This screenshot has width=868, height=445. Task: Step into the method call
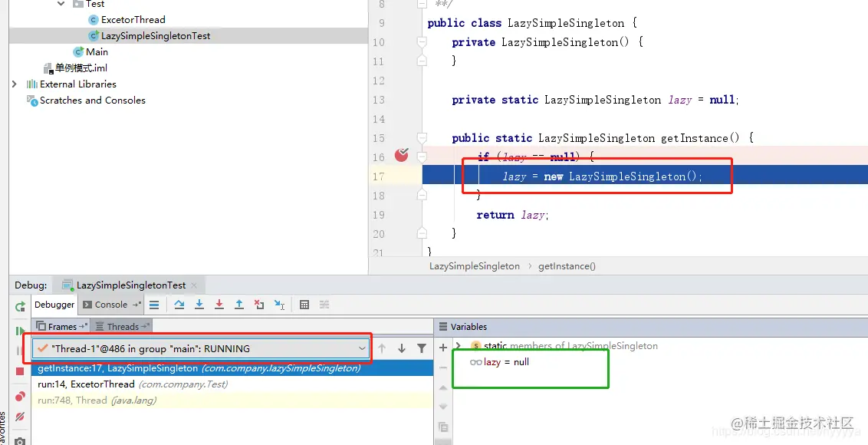(x=199, y=305)
